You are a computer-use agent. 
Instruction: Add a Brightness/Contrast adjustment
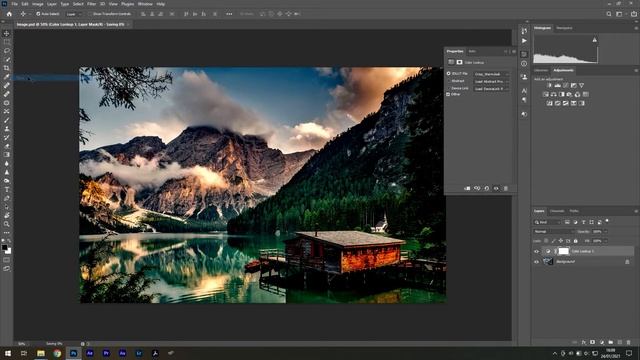point(549,85)
